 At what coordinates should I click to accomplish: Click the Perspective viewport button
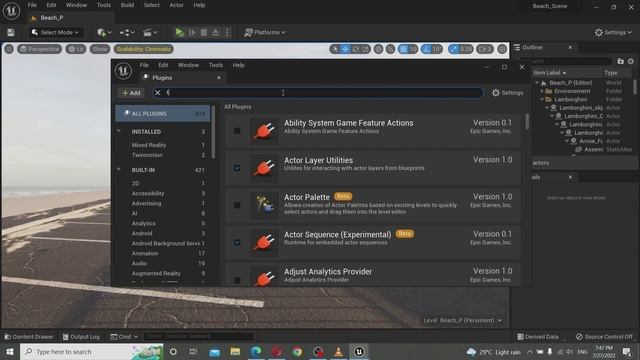coord(40,49)
